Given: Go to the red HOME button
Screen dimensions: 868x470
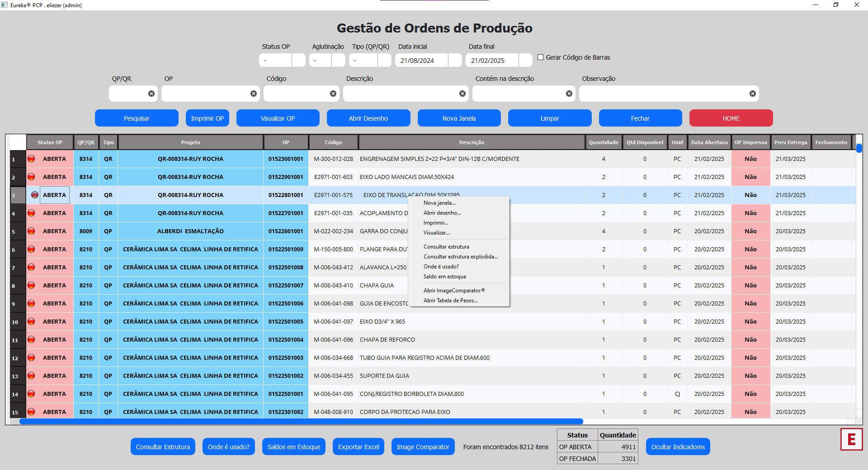Looking at the screenshot, I should click(731, 118).
